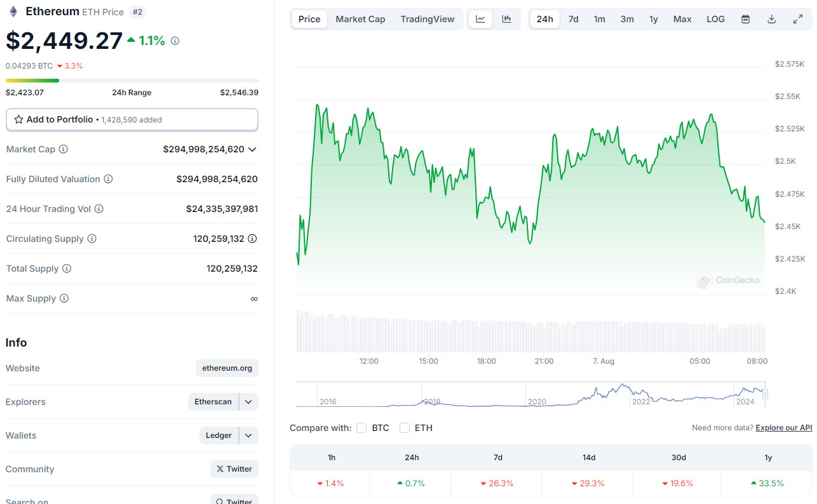Image resolution: width=817 pixels, height=504 pixels.
Task: Click the info icon beside the 120,259,132 circulating value
Action: [252, 239]
